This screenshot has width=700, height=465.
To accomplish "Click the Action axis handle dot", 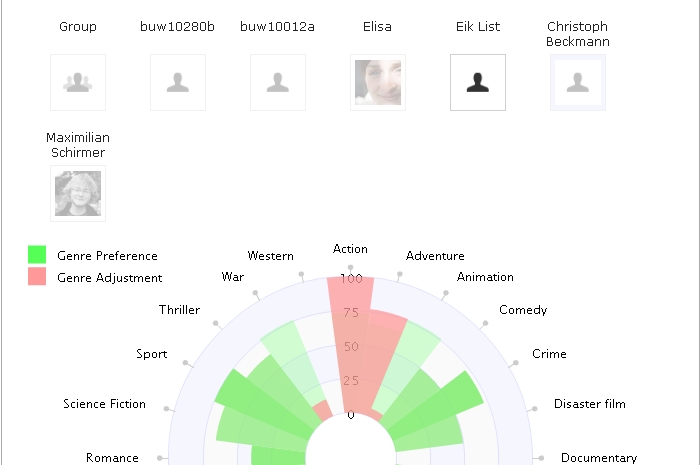I will click(350, 267).
